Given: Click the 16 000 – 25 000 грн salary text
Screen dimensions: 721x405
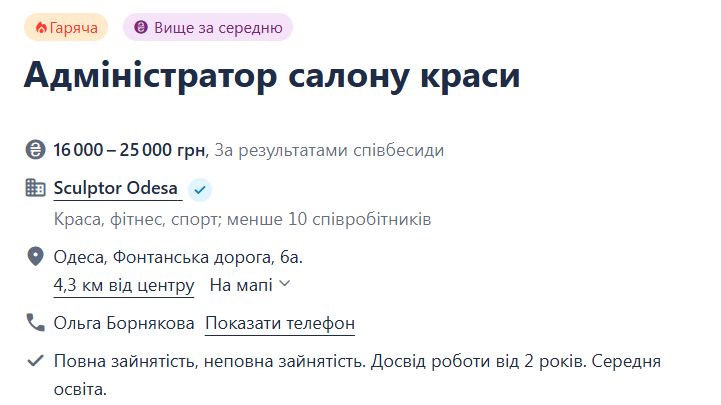Looking at the screenshot, I should (129, 150).
